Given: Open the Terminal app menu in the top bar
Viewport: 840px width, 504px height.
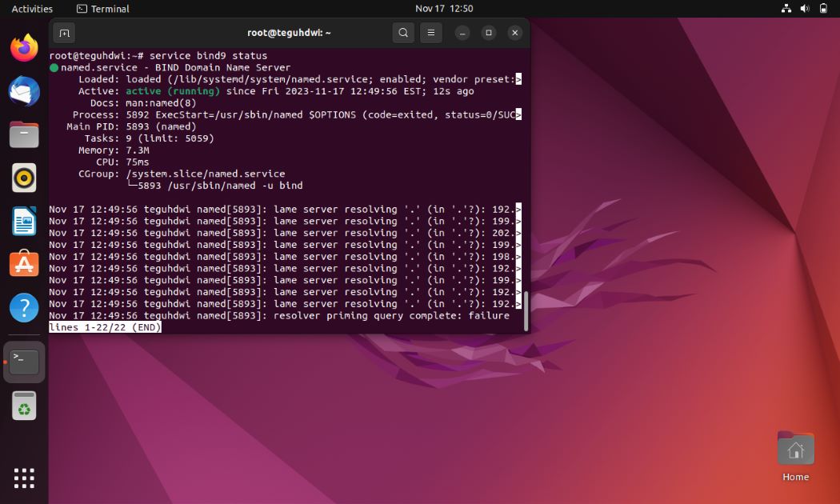Looking at the screenshot, I should (x=103, y=9).
